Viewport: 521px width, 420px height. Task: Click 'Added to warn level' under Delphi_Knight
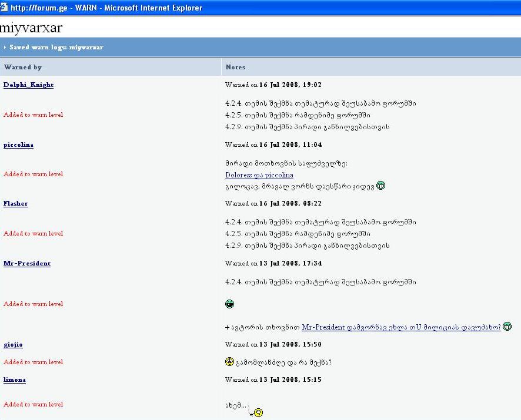(x=34, y=115)
